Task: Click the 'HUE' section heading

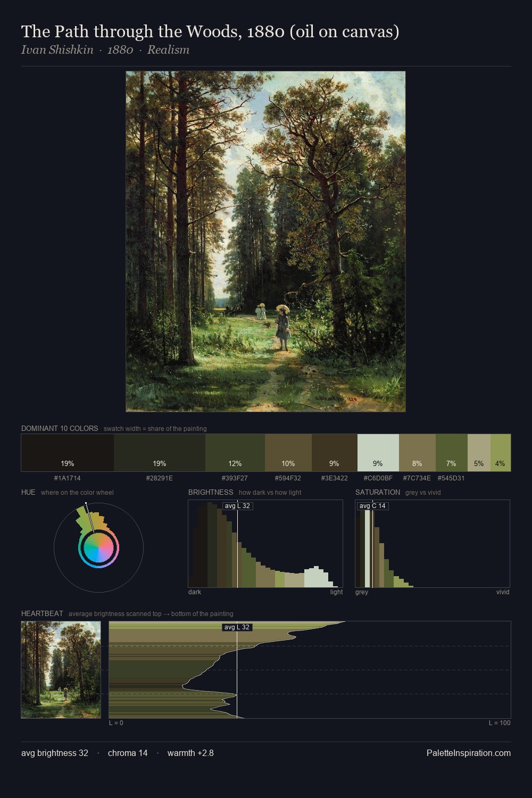Action: [x=28, y=492]
